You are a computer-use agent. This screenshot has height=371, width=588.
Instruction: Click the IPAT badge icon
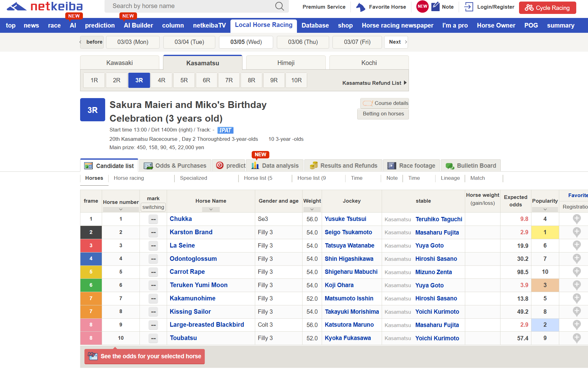click(225, 130)
